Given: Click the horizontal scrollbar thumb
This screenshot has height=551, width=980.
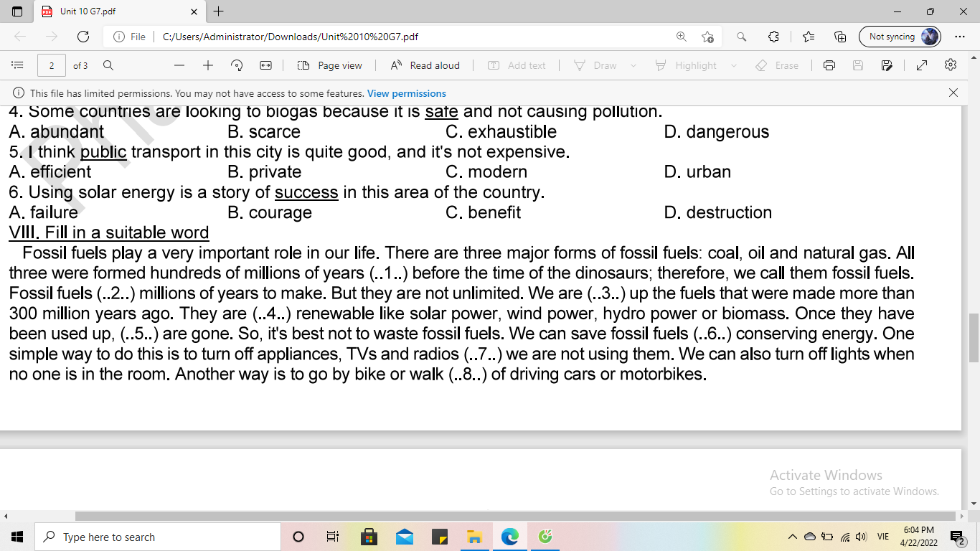Looking at the screenshot, I should coord(515,517).
